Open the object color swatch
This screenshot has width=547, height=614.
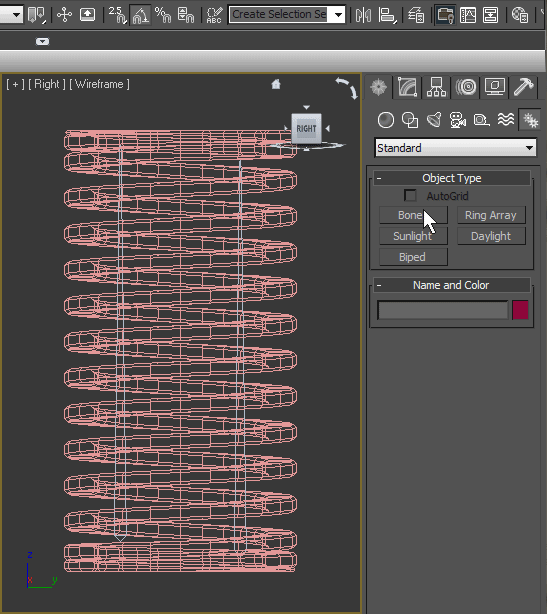(x=520, y=310)
